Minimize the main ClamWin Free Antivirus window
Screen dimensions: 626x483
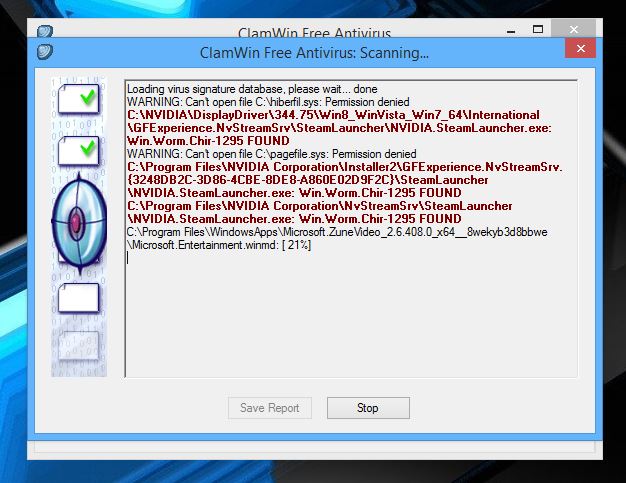(511, 30)
